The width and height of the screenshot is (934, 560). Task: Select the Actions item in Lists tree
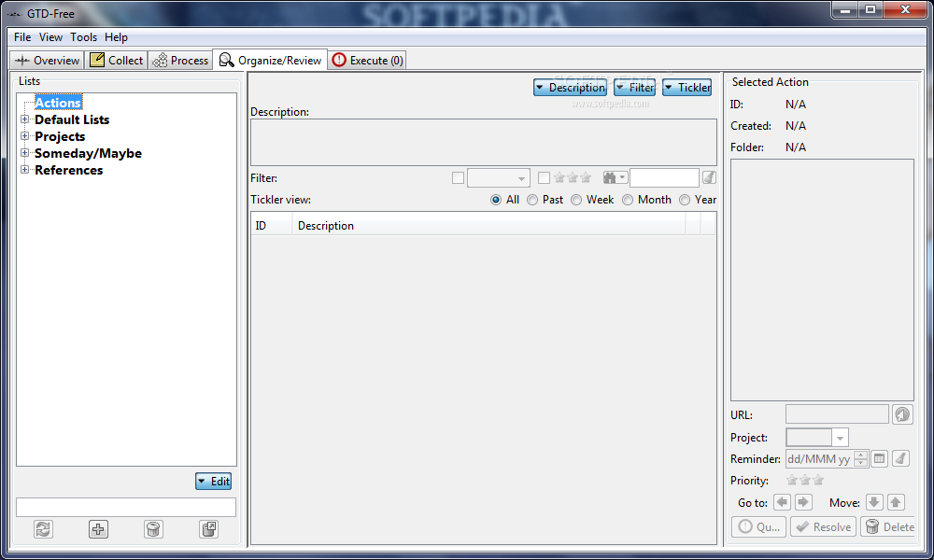coord(58,103)
